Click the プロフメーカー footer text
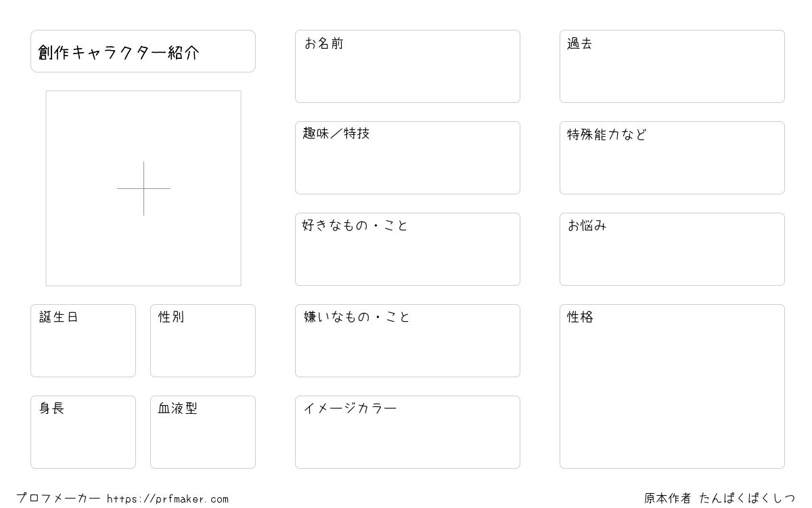The width and height of the screenshot is (812, 508). (x=58, y=499)
